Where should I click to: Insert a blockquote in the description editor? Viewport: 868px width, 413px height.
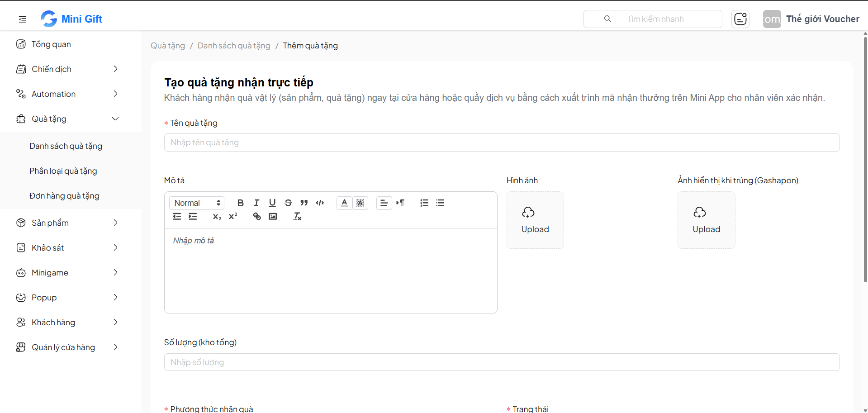coord(304,203)
